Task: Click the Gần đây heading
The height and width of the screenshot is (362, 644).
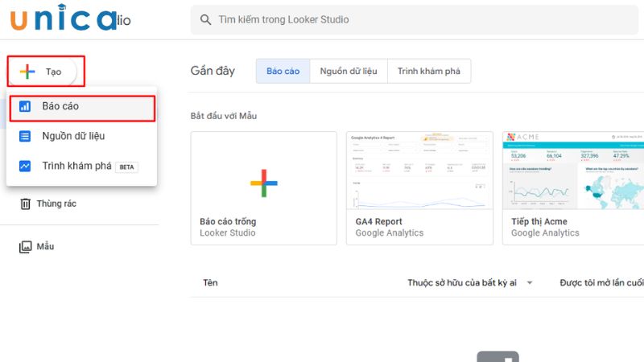Action: (213, 71)
